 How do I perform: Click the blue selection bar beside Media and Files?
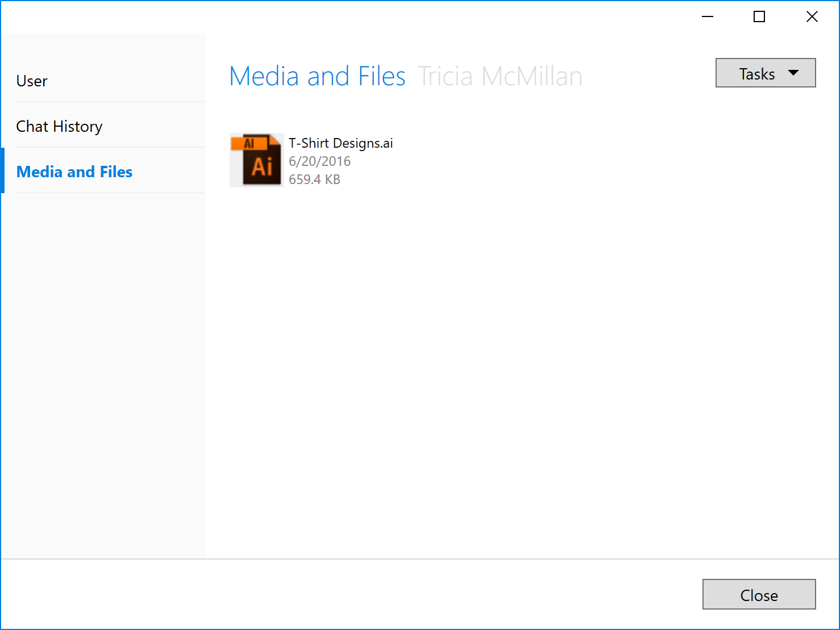(2, 170)
